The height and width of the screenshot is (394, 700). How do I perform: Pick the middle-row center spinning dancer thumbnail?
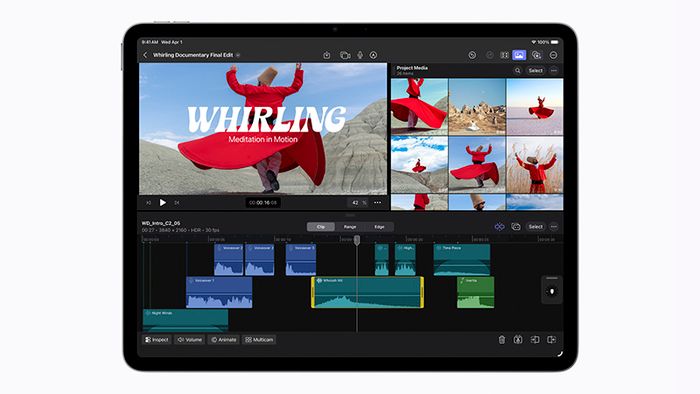tap(477, 164)
